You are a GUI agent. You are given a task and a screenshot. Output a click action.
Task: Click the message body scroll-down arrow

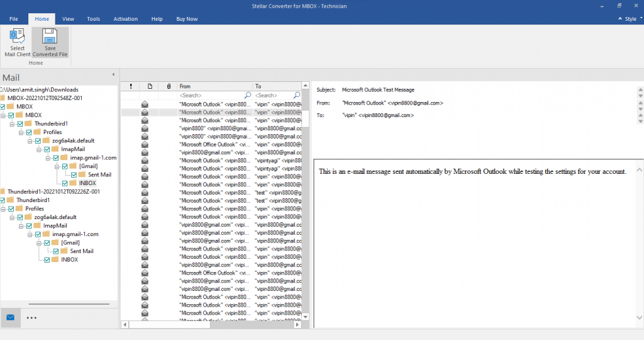click(x=639, y=317)
